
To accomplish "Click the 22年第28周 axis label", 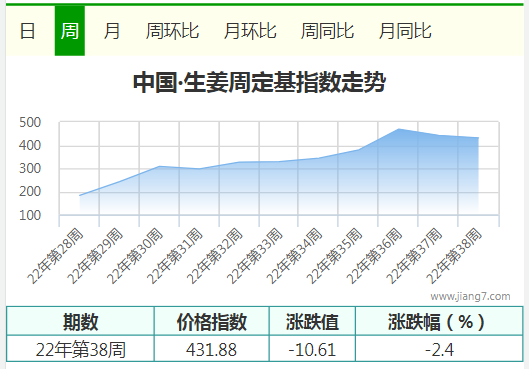I will (55, 256).
